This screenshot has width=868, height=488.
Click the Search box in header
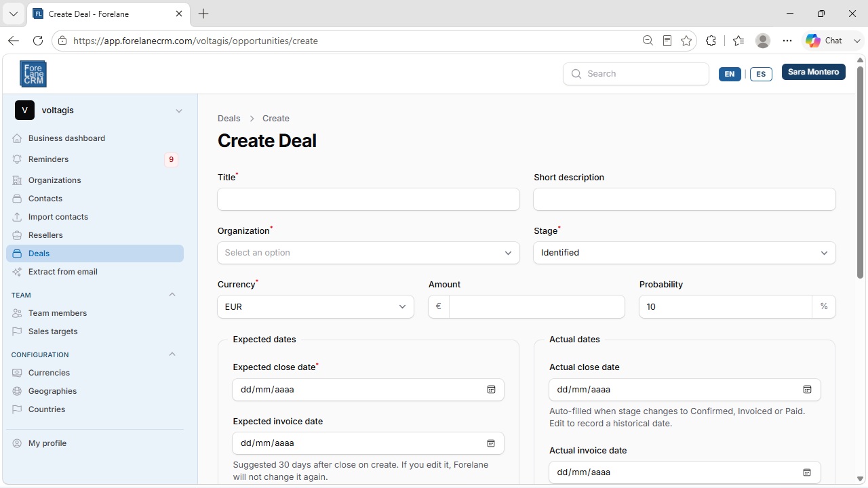coord(636,74)
